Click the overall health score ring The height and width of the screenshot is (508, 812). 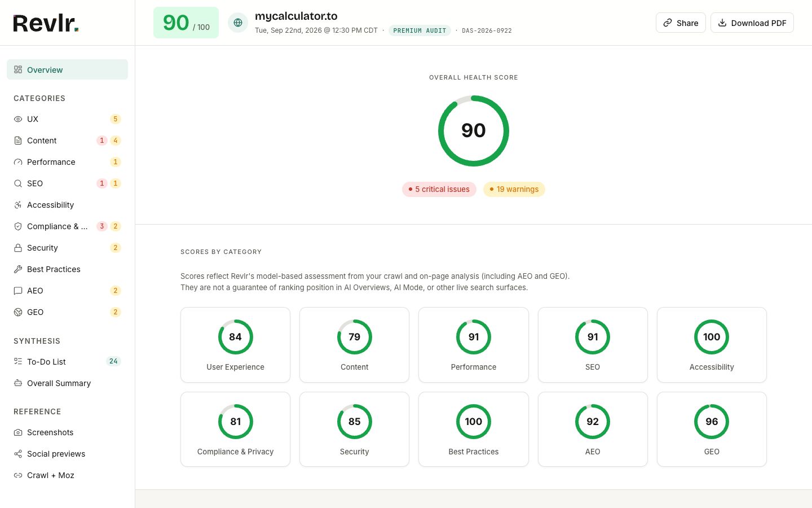474,131
